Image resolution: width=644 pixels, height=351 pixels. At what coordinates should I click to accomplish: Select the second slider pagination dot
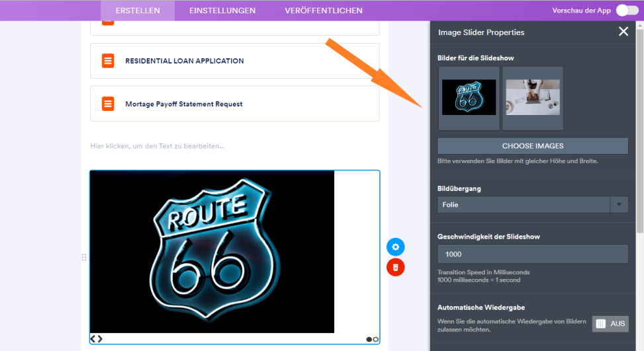pyautogui.click(x=375, y=340)
